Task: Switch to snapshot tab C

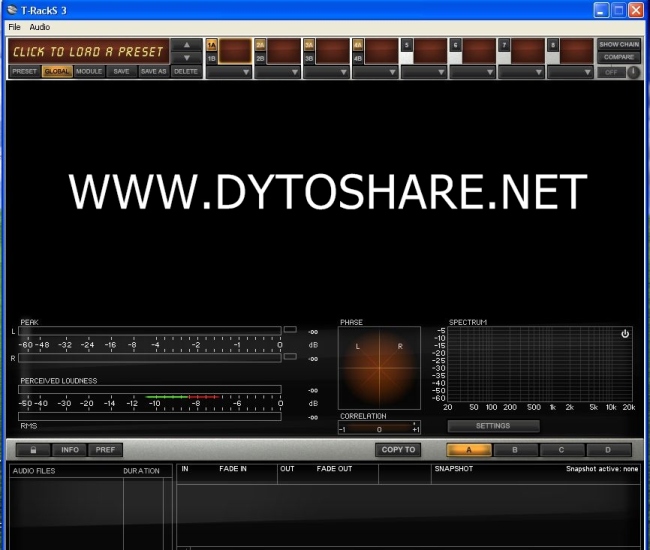Action: [561, 450]
